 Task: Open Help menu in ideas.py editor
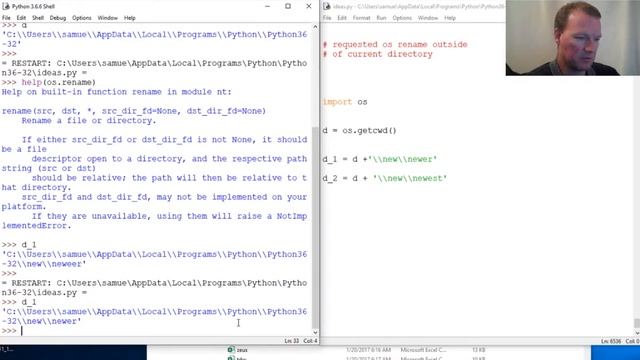point(450,18)
